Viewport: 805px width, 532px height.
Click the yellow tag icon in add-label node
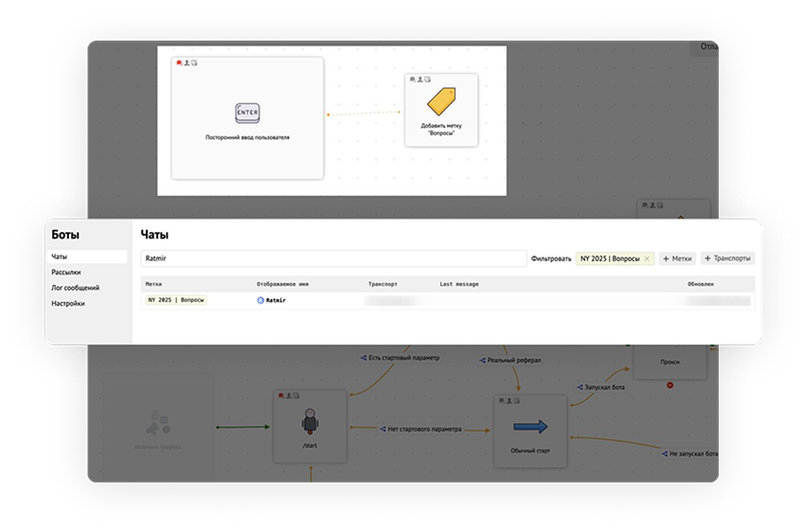click(x=441, y=101)
